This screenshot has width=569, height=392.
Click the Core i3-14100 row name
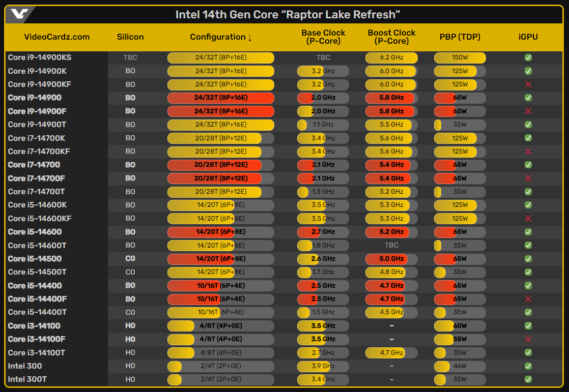pos(34,325)
